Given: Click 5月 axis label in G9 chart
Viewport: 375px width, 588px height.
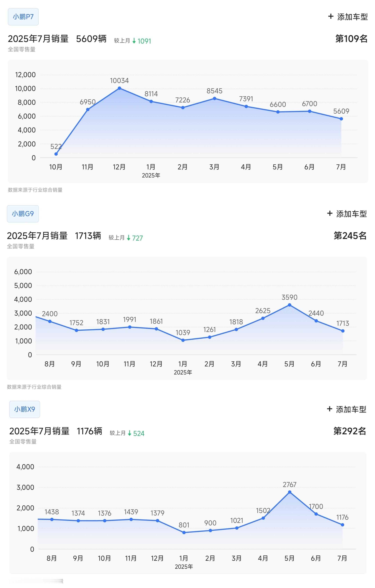Looking at the screenshot, I should tap(289, 364).
